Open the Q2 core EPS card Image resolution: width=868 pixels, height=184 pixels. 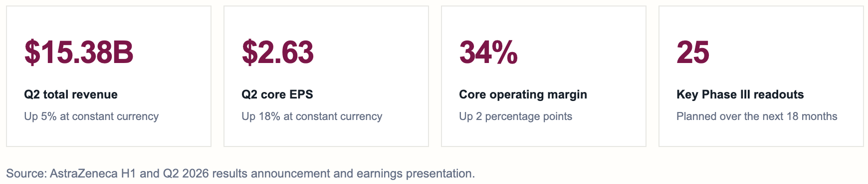[326, 76]
